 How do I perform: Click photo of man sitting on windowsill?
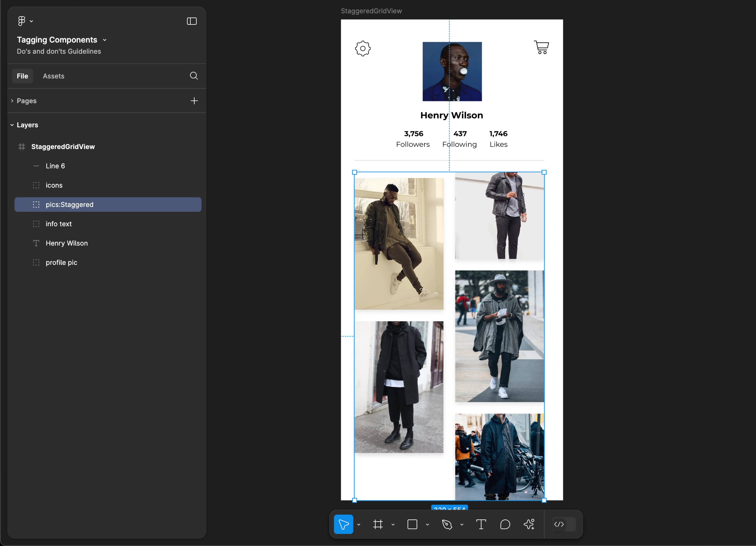point(399,244)
